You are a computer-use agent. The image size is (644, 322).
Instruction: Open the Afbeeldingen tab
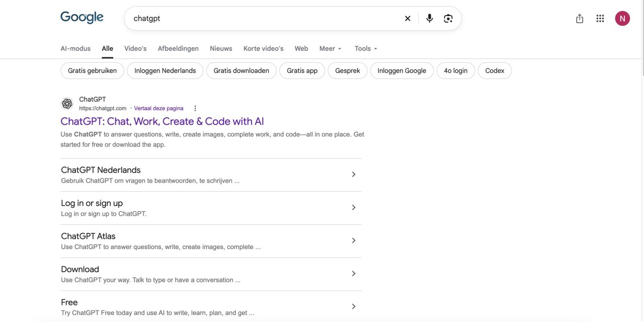tap(178, 48)
